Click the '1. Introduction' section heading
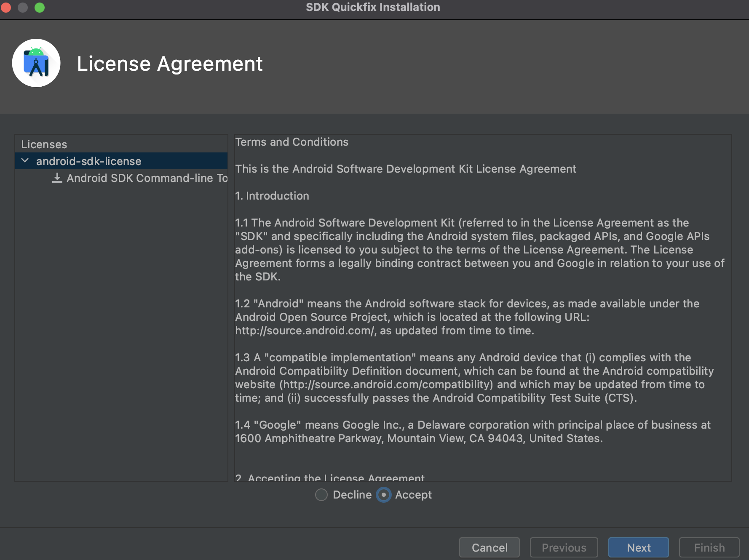 click(272, 196)
